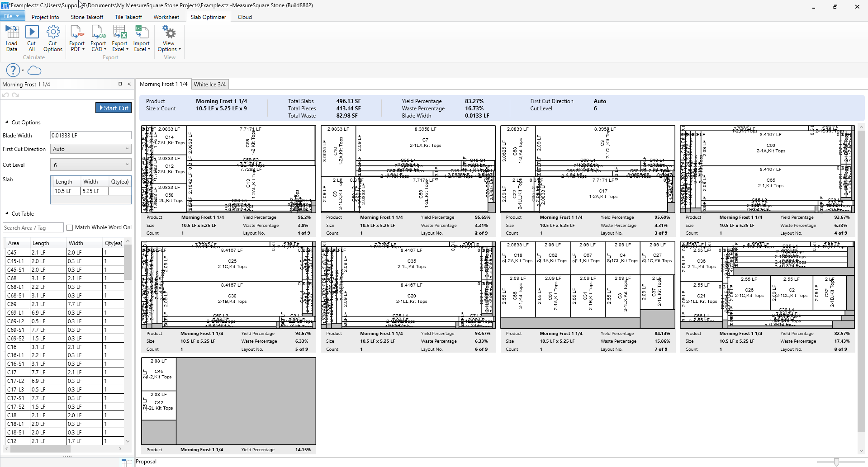Click zoom slider at bottom right
Image resolution: width=868 pixels, height=467 pixels.
coord(836,462)
